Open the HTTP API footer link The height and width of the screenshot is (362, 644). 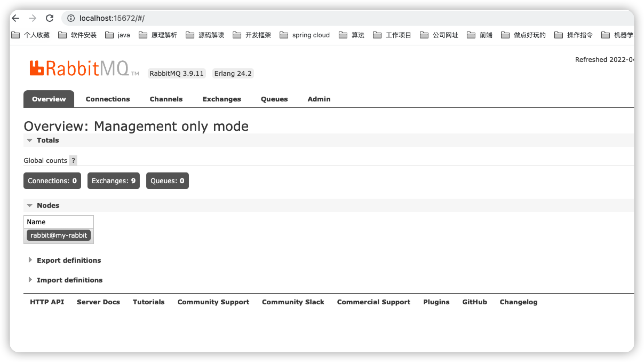pyautogui.click(x=47, y=302)
